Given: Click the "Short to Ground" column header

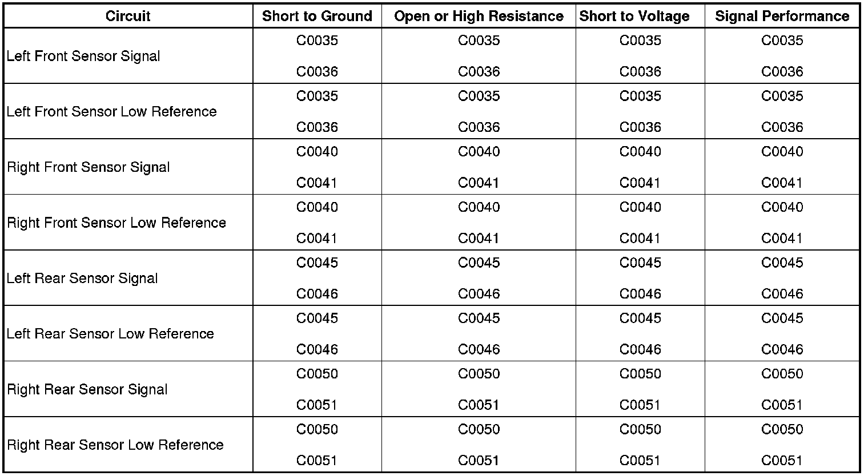Looking at the screenshot, I should click(317, 16).
